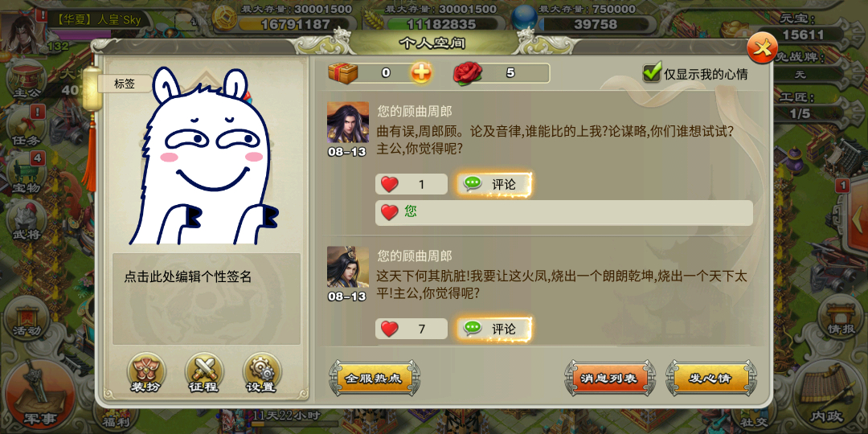
Task: Toggle the 仅显示我的心情 checkbox
Action: coord(652,72)
